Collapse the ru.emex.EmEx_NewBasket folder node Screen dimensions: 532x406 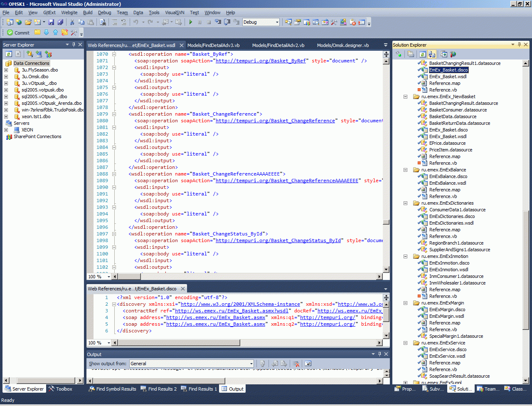coord(405,97)
